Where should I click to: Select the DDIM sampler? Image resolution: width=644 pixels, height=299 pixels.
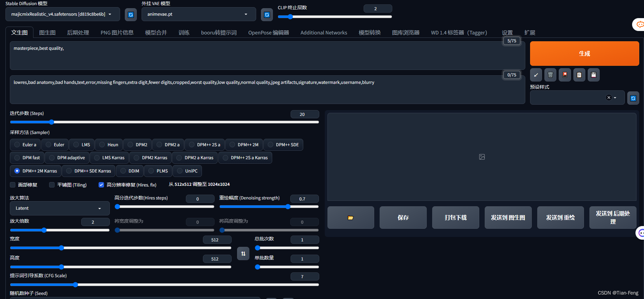tap(130, 171)
